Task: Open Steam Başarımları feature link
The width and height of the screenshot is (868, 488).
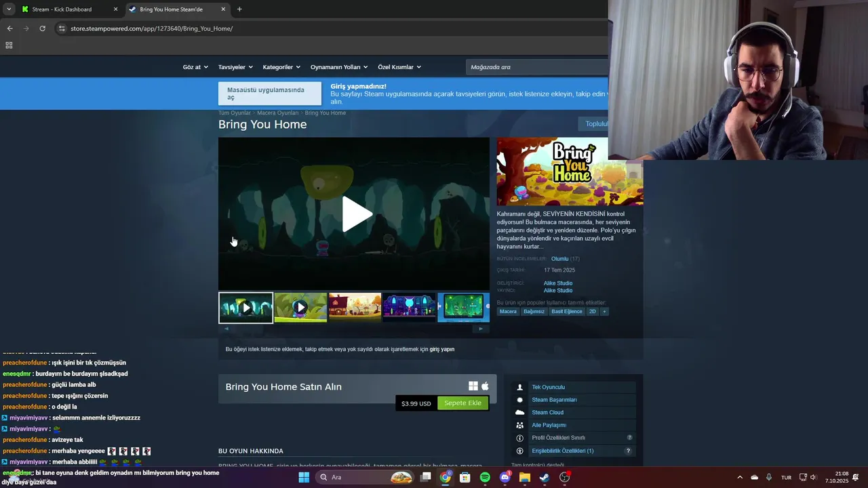Action: point(554,400)
